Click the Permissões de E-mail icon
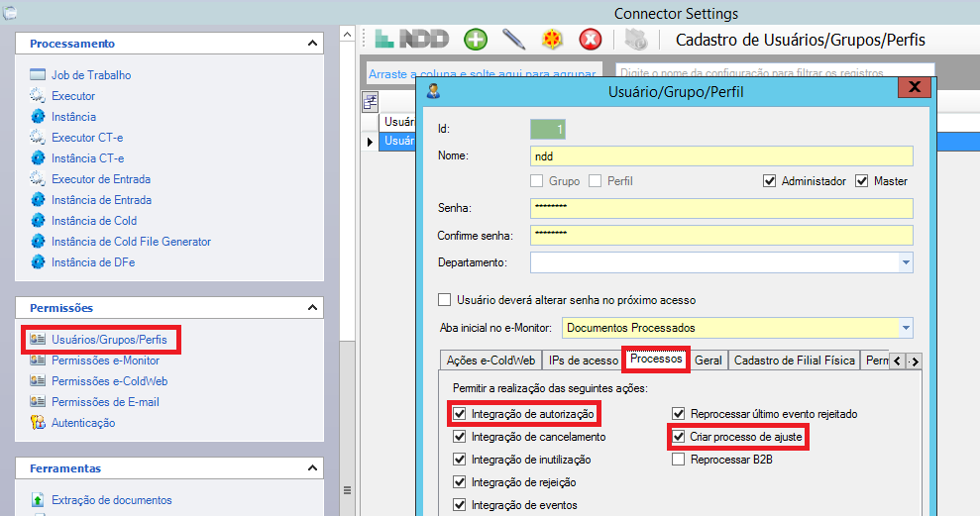 point(38,402)
